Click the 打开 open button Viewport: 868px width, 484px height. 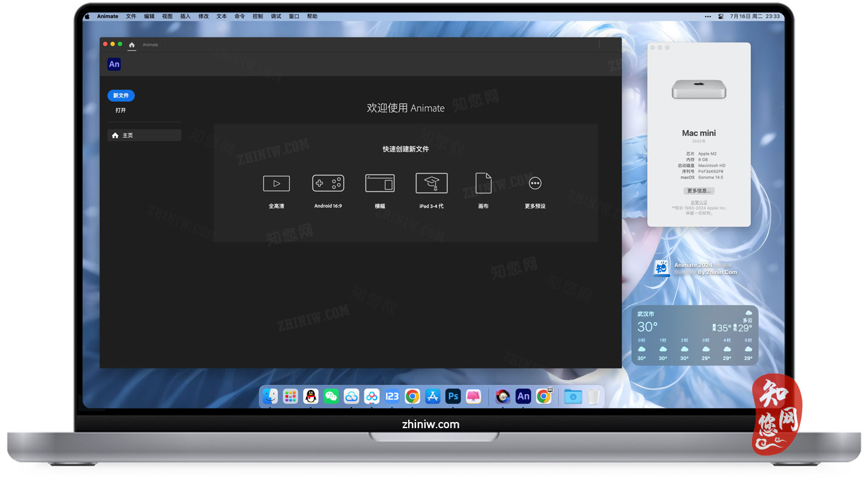click(121, 110)
